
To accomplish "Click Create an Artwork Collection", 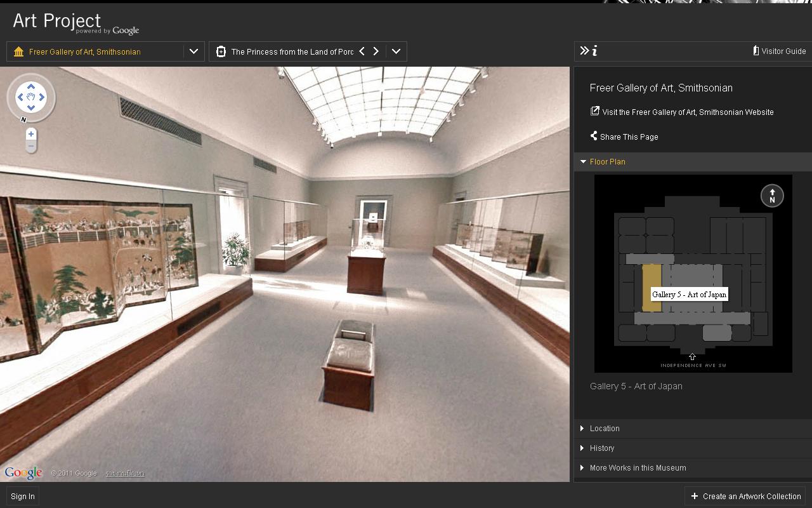I will click(746, 497).
